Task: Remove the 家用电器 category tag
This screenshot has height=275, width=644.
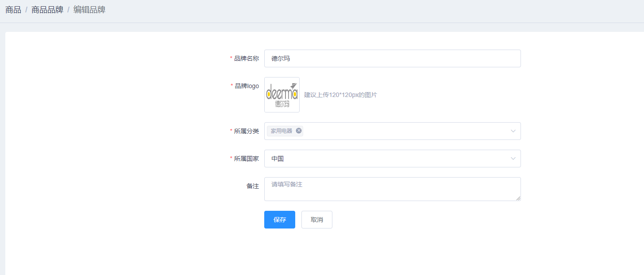Action: 299,131
